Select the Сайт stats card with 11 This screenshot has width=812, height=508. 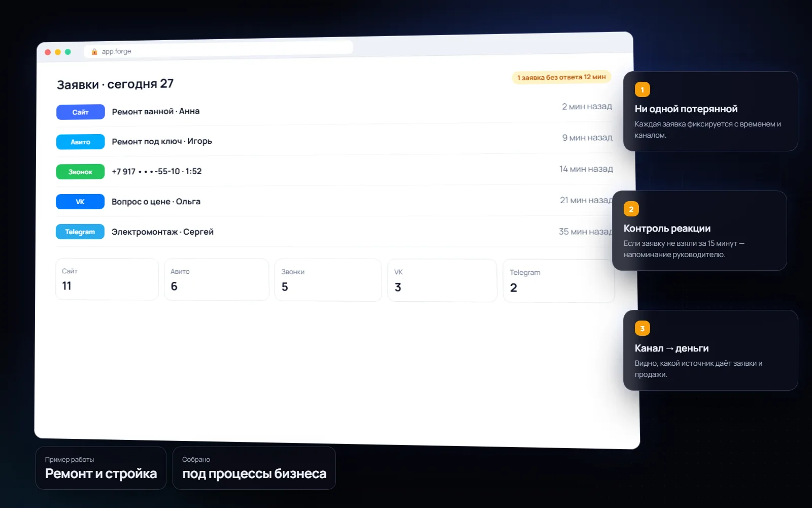tap(107, 279)
